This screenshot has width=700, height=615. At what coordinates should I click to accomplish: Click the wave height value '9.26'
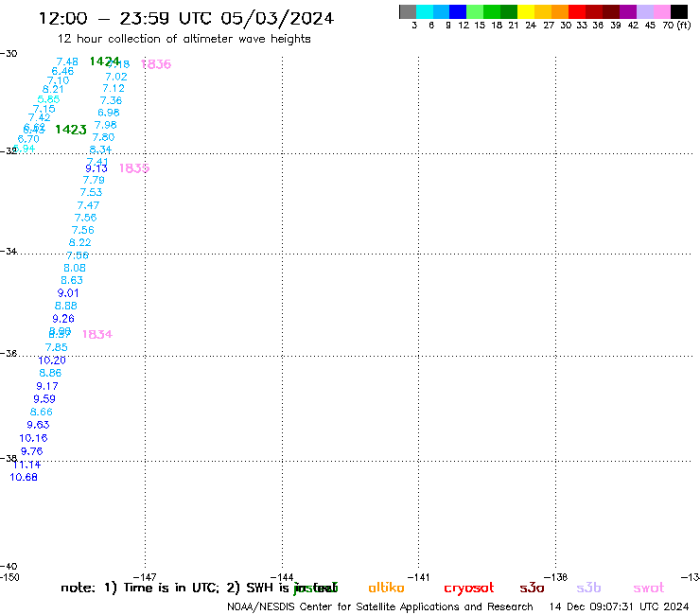63,319
